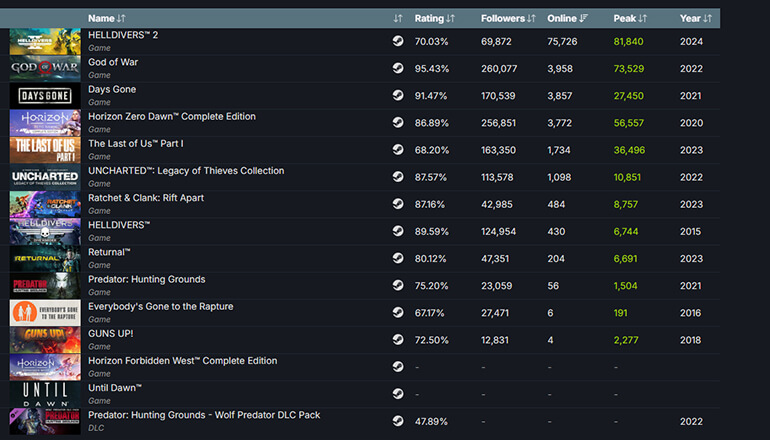Click the Ratchet & Clank thumbnail
Image resolution: width=770 pixels, height=440 pixels.
coord(45,204)
